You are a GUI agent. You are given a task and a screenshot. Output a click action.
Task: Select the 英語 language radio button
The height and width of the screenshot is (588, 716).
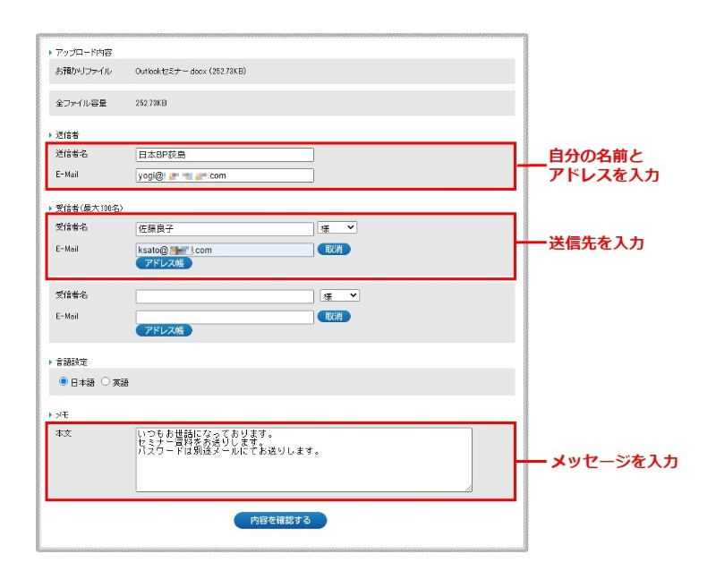106,381
